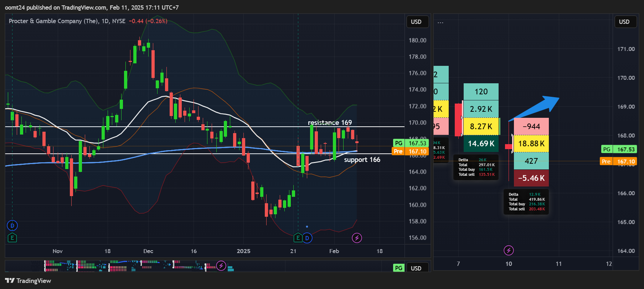Click the -944 footprint cell
Viewport: 644px width, 289px height.
click(531, 126)
